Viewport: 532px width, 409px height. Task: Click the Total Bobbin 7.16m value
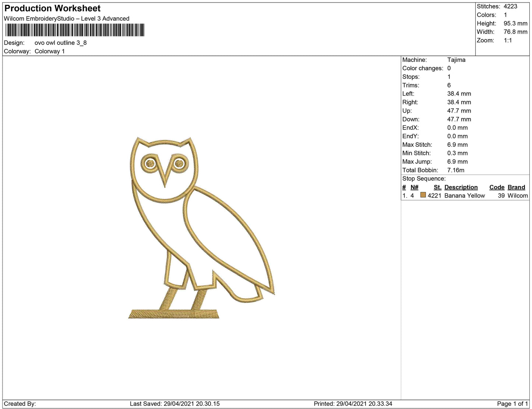click(456, 170)
